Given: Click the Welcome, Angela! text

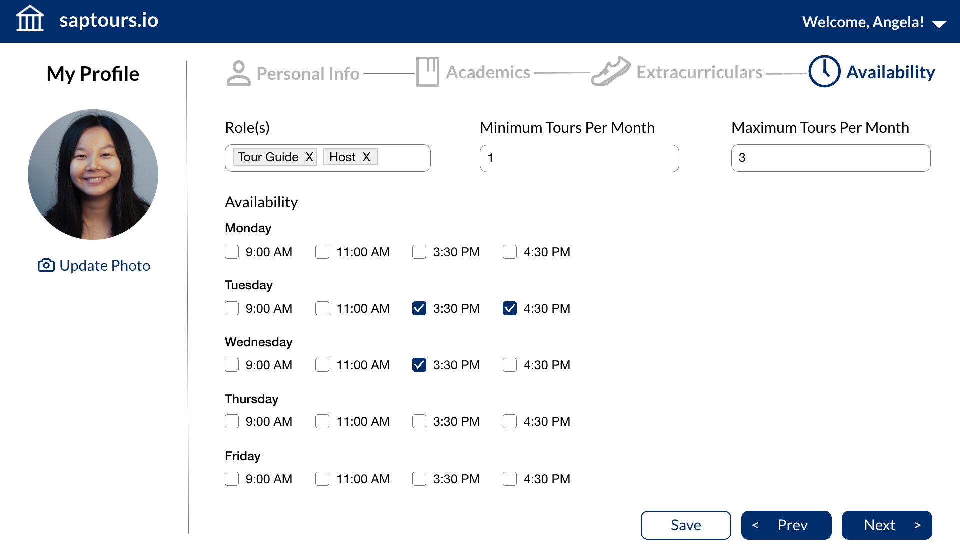Looking at the screenshot, I should pyautogui.click(x=863, y=22).
